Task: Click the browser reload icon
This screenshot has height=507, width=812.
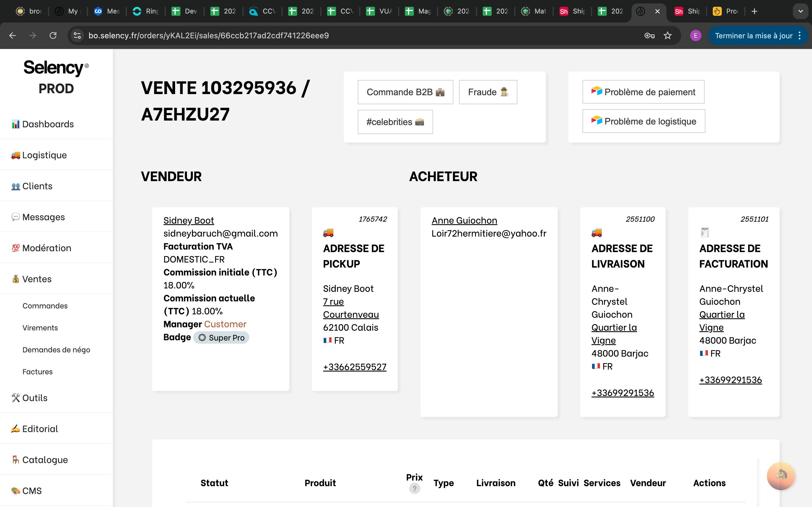Action: click(53, 35)
